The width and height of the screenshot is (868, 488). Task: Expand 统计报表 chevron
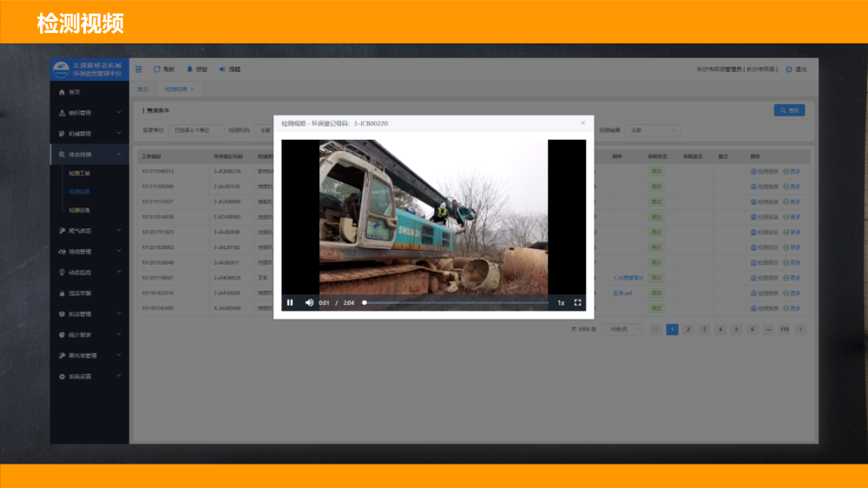(118, 334)
